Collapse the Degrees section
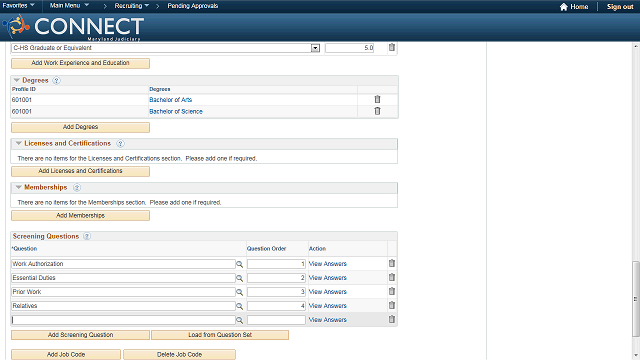 click(x=17, y=80)
